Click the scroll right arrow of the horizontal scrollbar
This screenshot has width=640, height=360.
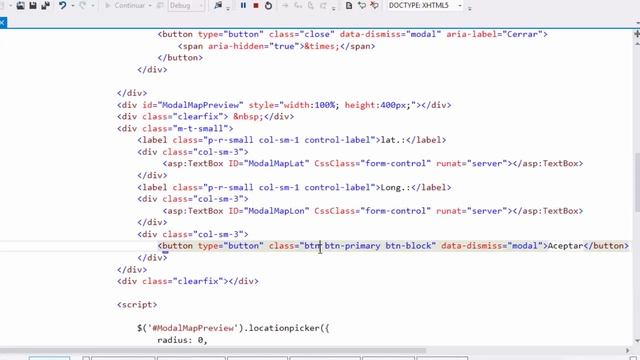628,351
